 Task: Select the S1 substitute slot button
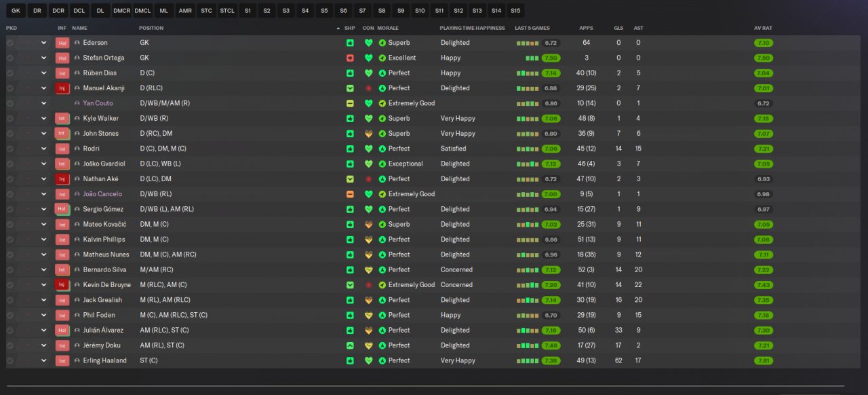point(248,11)
